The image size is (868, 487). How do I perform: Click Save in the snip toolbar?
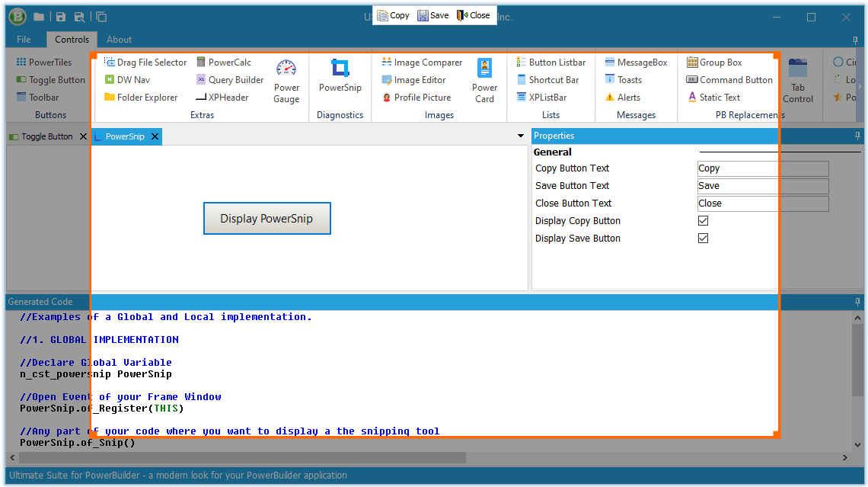[433, 15]
